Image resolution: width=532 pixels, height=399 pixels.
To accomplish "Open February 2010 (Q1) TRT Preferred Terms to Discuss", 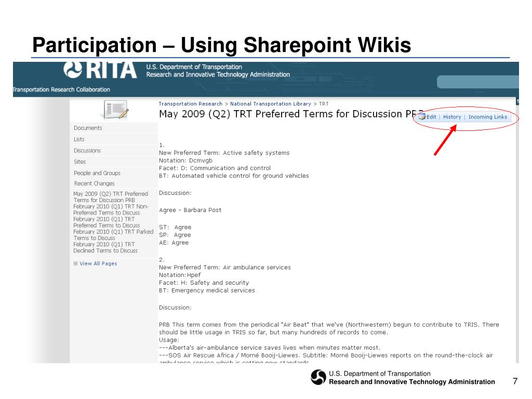I will tap(107, 222).
